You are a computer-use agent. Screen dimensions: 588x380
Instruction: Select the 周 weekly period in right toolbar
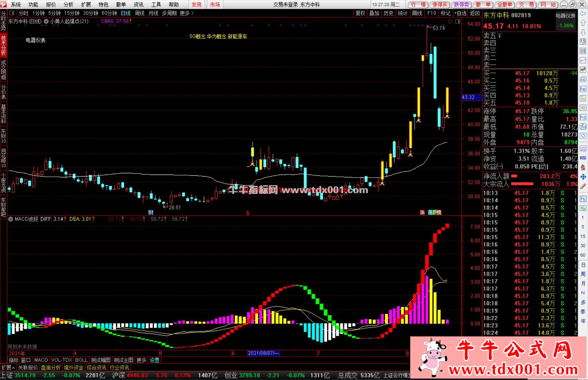(583, 274)
